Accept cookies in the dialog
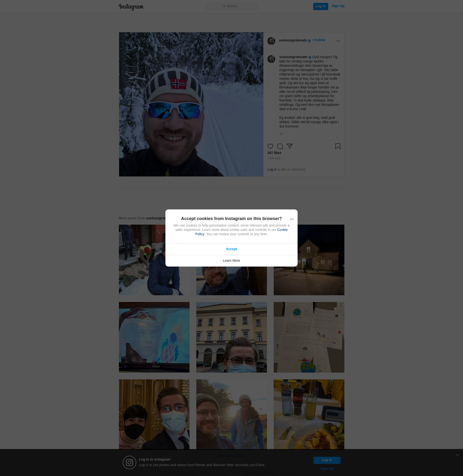463x476 pixels. pyautogui.click(x=231, y=249)
